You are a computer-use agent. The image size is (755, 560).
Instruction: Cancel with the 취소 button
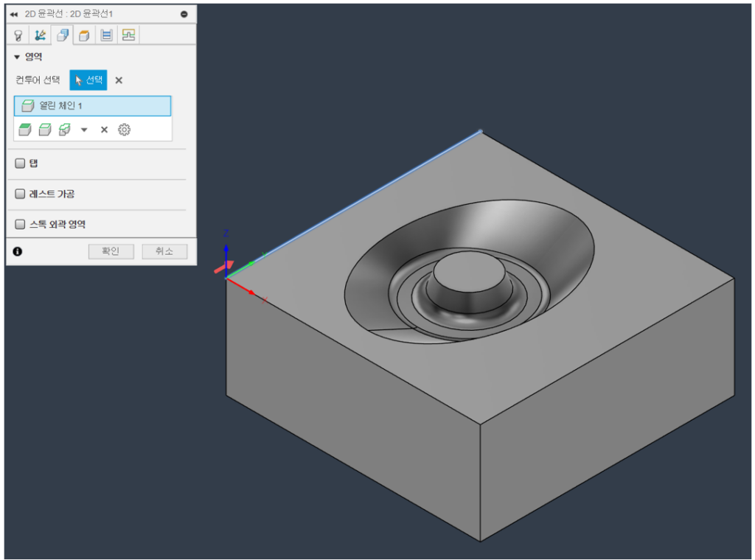164,251
